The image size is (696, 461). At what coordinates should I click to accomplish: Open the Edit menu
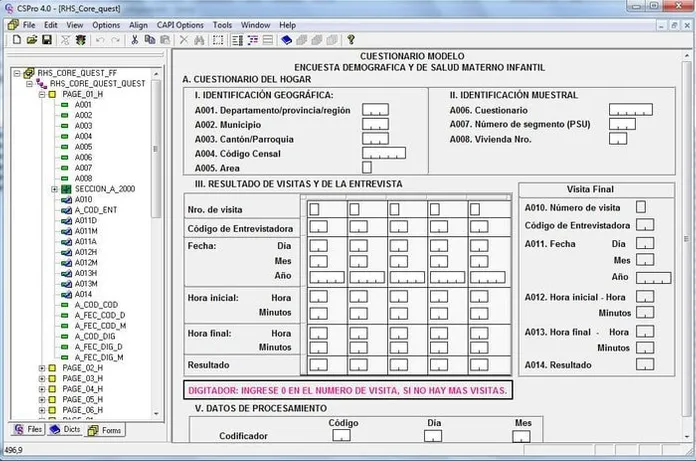point(51,25)
